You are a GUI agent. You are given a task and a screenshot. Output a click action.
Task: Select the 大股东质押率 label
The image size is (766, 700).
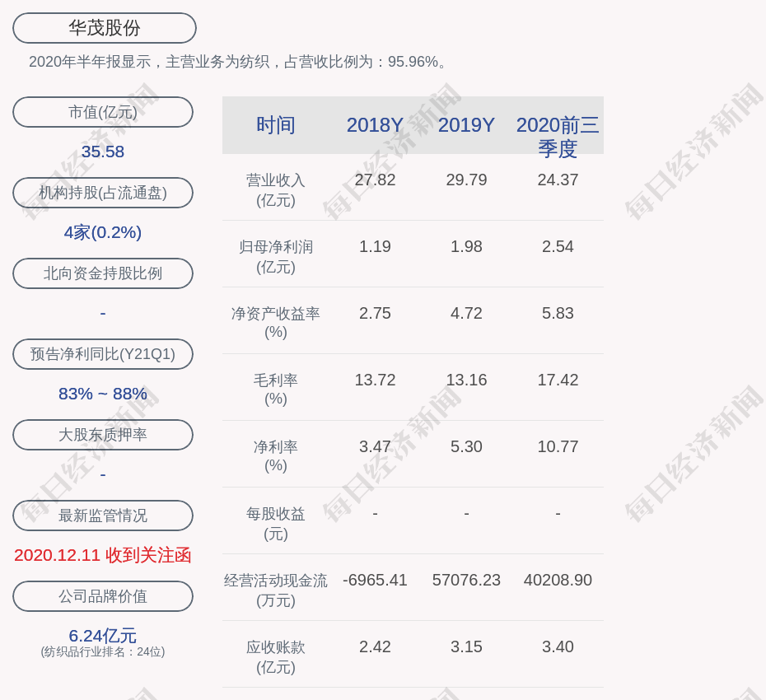coord(103,435)
